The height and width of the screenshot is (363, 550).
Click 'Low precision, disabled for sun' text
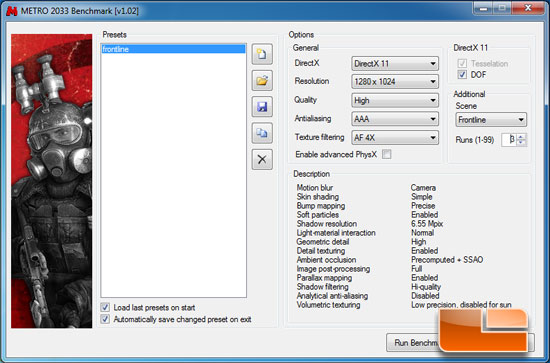pyautogui.click(x=461, y=305)
